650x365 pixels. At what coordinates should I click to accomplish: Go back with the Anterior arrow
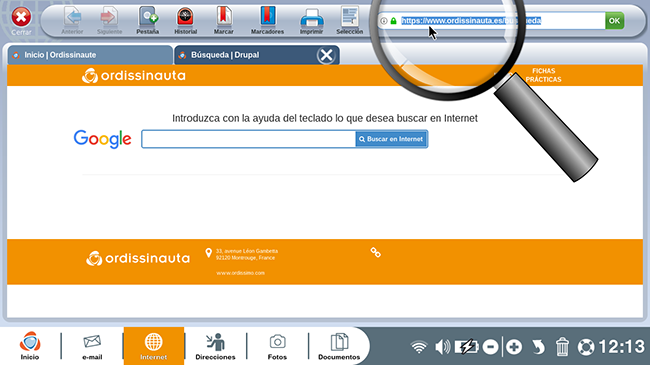coord(73,20)
